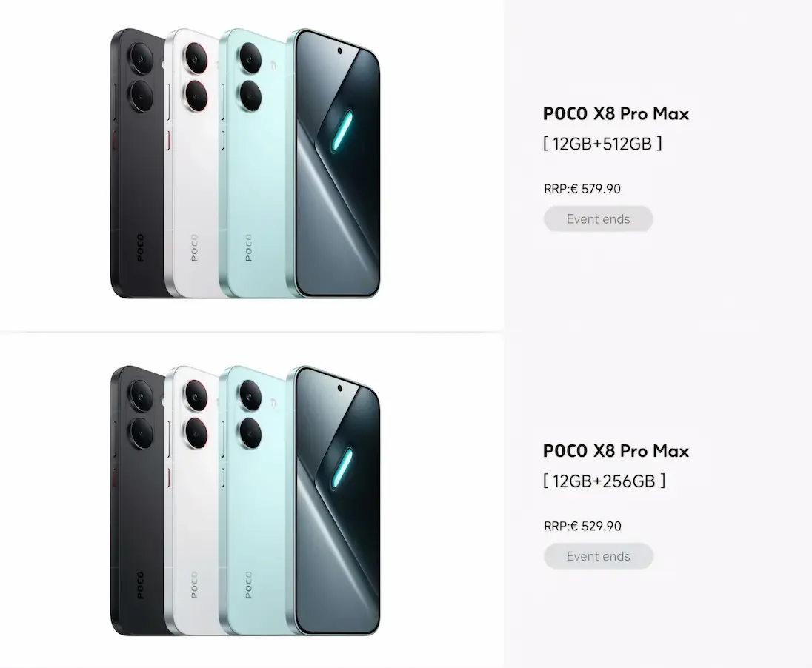
Task: Click Event ends button for 256GB model
Action: click(598, 556)
